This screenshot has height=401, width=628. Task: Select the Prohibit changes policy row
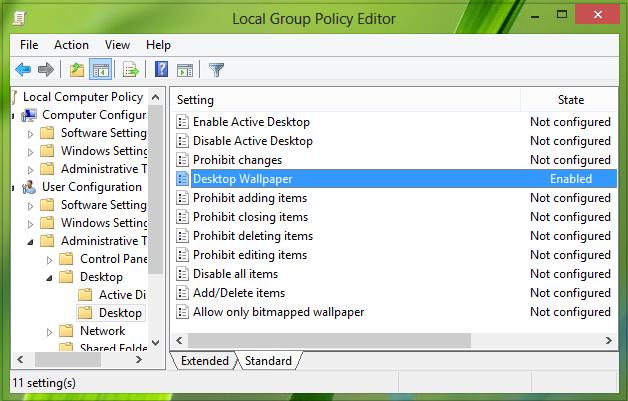237,160
